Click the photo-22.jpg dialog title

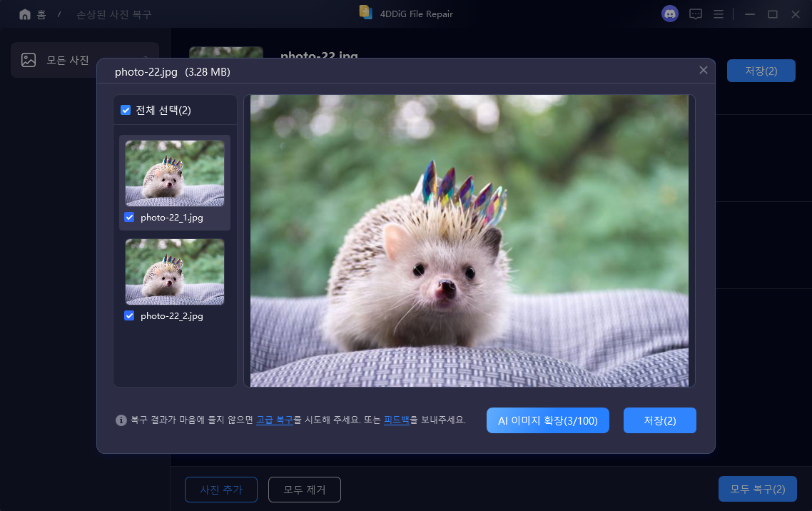tap(146, 72)
